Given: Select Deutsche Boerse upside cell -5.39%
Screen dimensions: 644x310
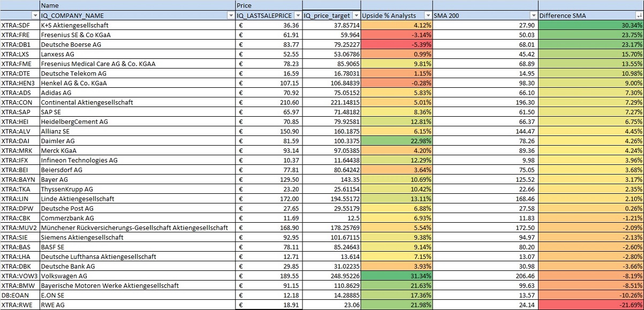Looking at the screenshot, I should click(397, 44).
